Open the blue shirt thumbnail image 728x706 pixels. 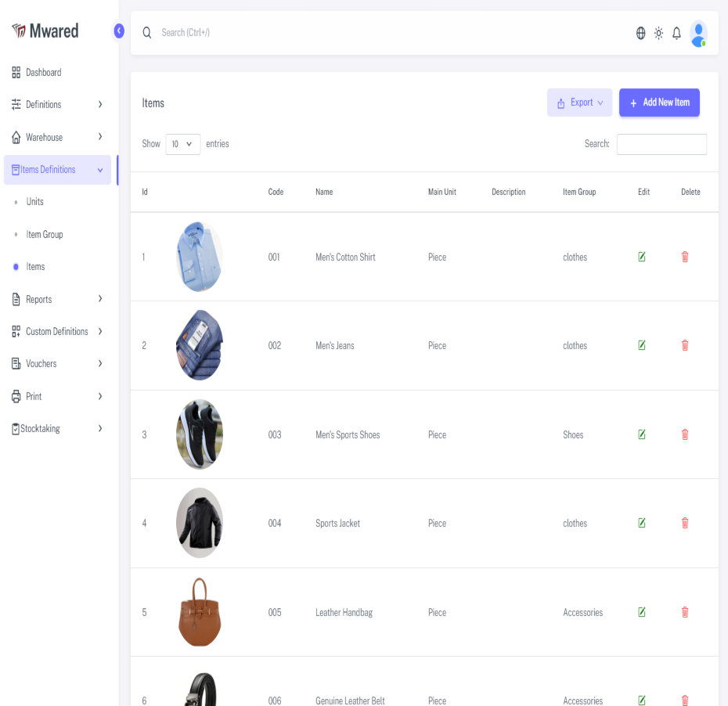click(x=200, y=257)
